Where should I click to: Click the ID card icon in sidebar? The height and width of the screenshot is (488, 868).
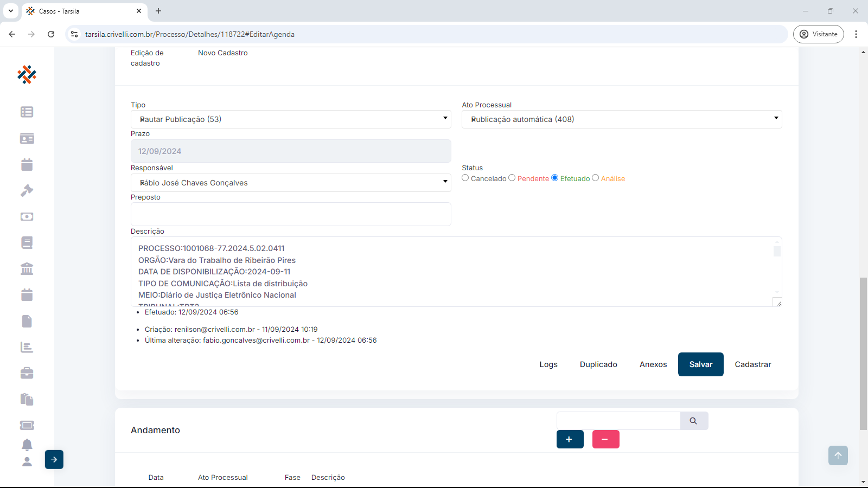(x=27, y=139)
